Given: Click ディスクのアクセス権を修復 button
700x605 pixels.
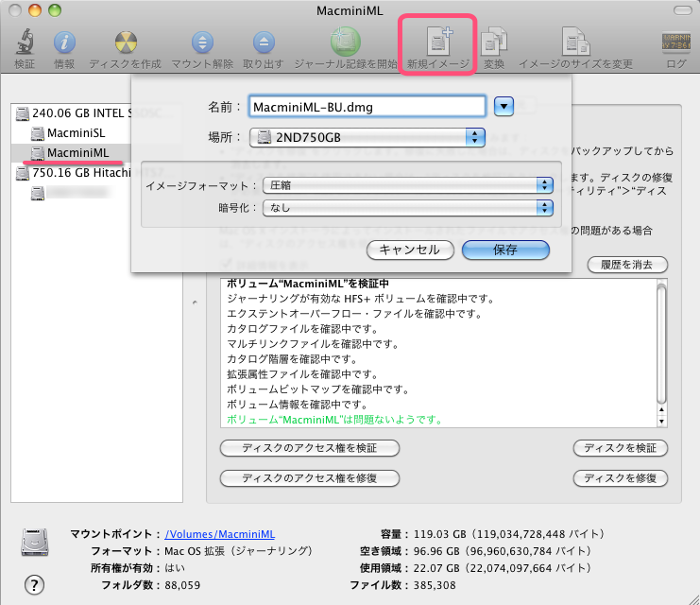Looking at the screenshot, I should (x=309, y=478).
